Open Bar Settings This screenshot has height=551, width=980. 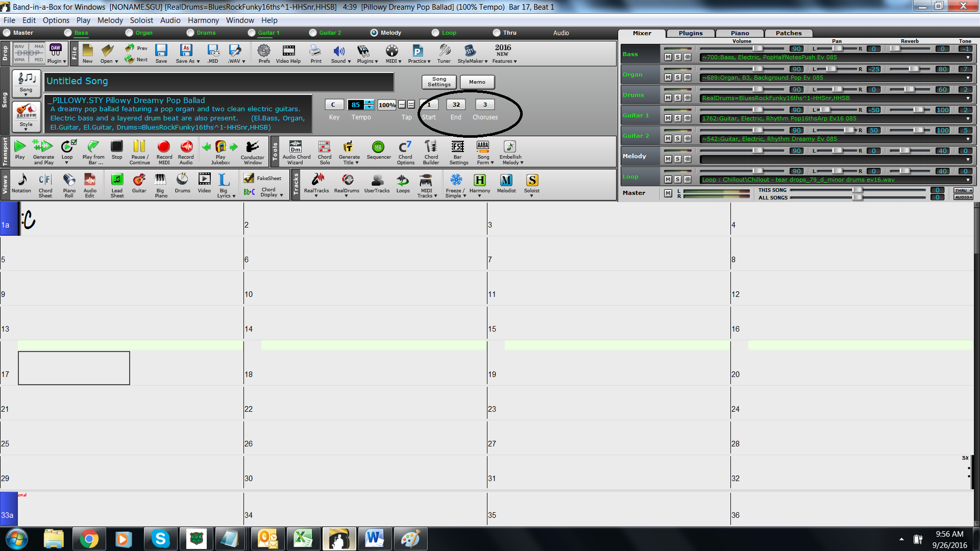pos(458,152)
